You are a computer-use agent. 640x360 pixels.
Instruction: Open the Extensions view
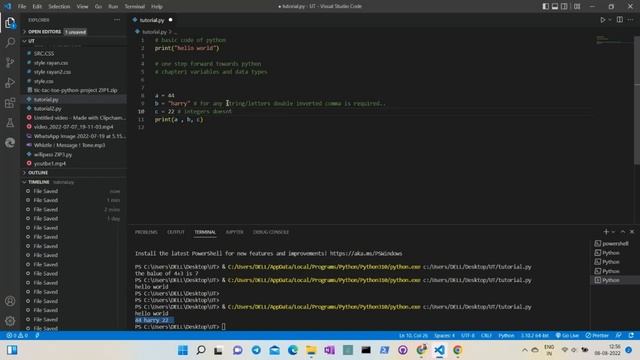pyautogui.click(x=10, y=102)
